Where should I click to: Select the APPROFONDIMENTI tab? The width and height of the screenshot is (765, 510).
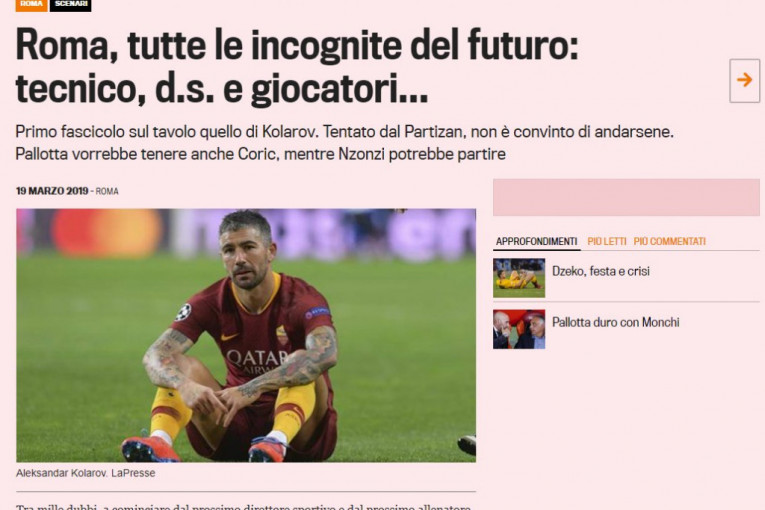coord(536,241)
